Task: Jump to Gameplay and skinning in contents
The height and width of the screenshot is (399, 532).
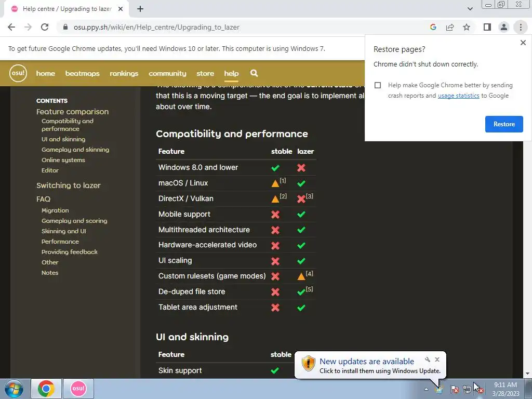Action: [75, 150]
